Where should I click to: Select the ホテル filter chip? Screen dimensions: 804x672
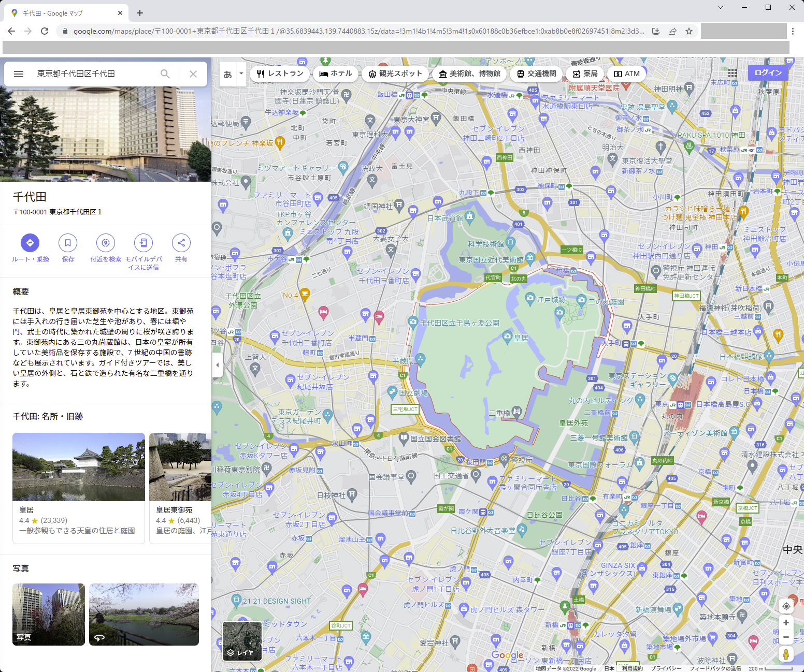coord(336,74)
